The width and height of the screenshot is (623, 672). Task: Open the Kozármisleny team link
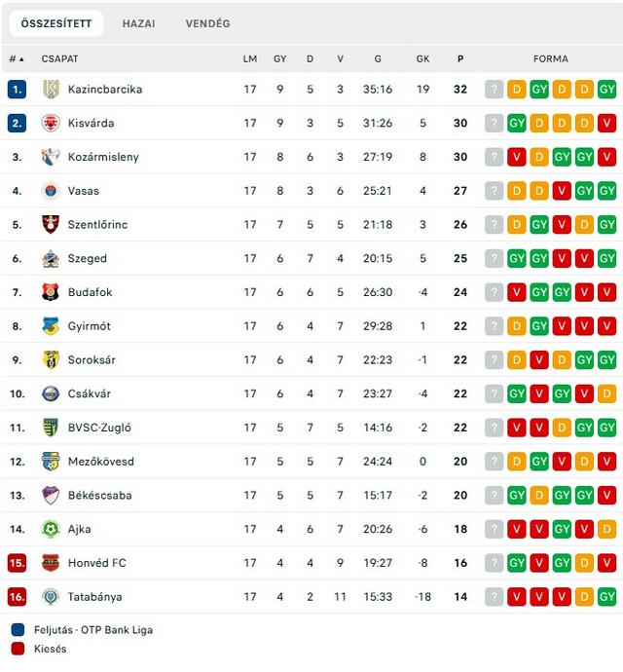pyautogui.click(x=103, y=157)
